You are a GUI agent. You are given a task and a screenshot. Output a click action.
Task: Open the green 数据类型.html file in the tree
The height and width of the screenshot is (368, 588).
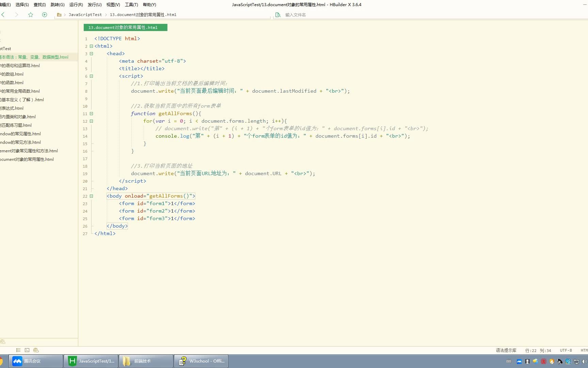[34, 57]
